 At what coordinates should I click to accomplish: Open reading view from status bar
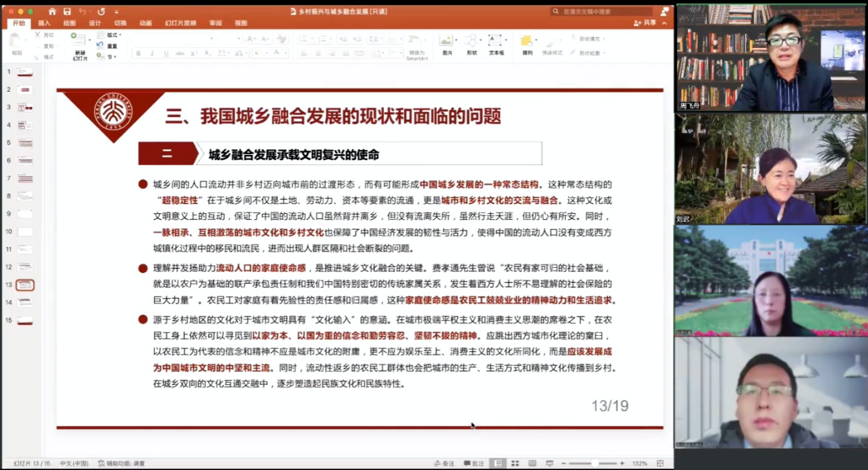(x=531, y=463)
